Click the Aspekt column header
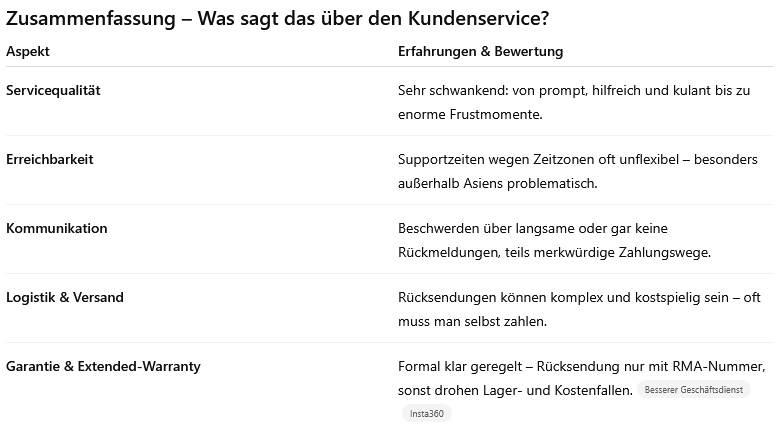This screenshot has height=436, width=781. [28, 51]
